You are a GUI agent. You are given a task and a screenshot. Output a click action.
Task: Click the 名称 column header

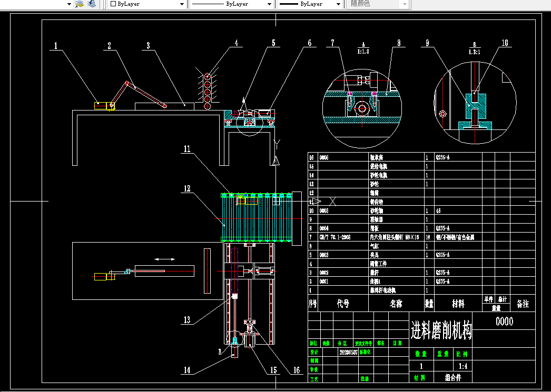pos(396,304)
